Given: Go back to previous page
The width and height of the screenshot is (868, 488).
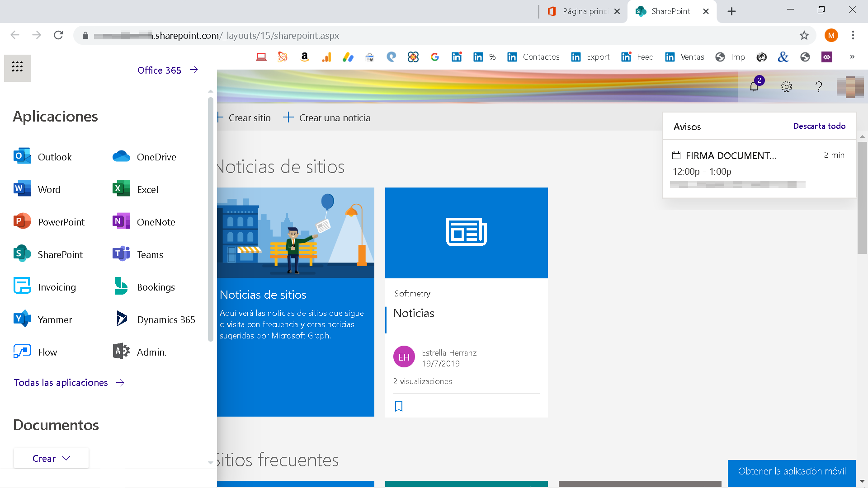Looking at the screenshot, I should point(15,35).
